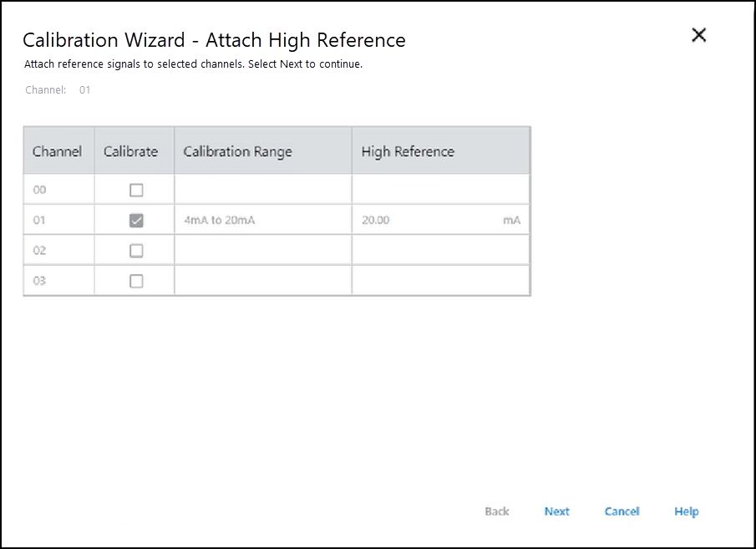Close the Calibration Wizard with the X icon
The width and height of the screenshot is (756, 549).
tap(699, 35)
